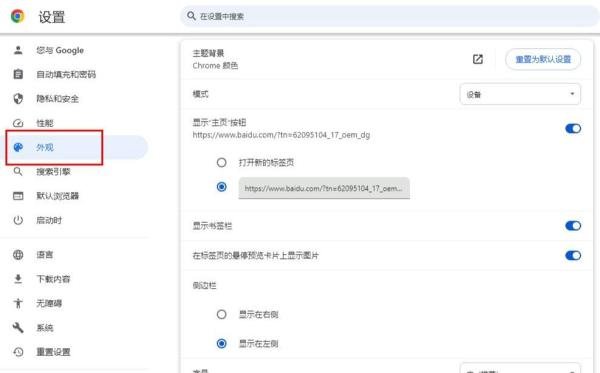This screenshot has width=600, height=373.
Task: Click 重置为默认设置 button
Action: [543, 59]
